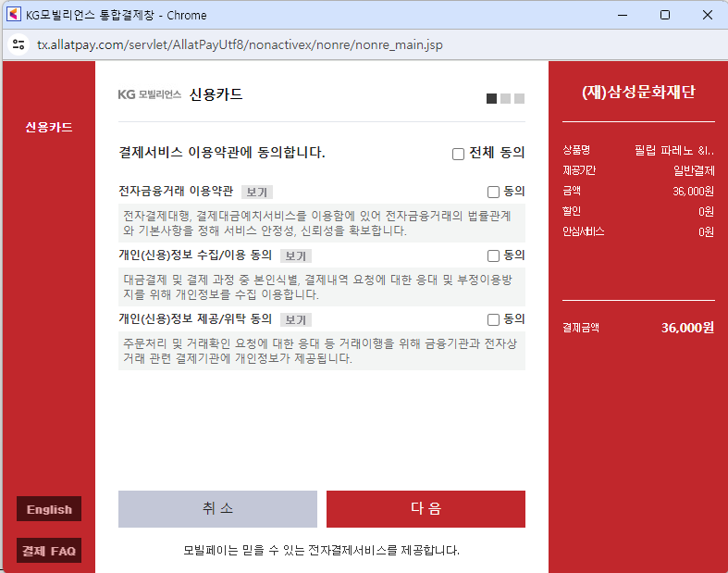The height and width of the screenshot is (573, 728).
Task: Switch language with the English button
Action: click(x=49, y=509)
